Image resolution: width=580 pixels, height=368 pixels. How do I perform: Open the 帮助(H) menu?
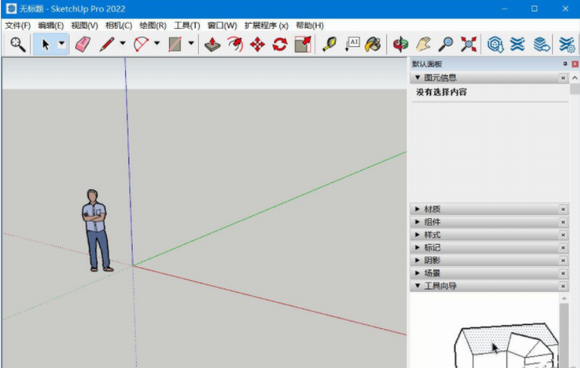[310, 26]
